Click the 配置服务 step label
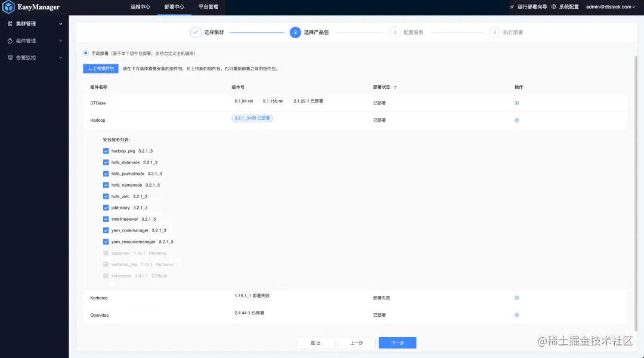 413,32
